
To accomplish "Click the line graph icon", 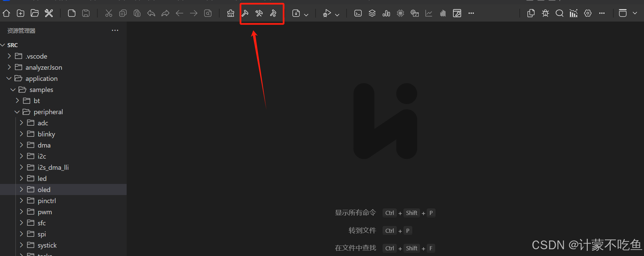I will 429,13.
